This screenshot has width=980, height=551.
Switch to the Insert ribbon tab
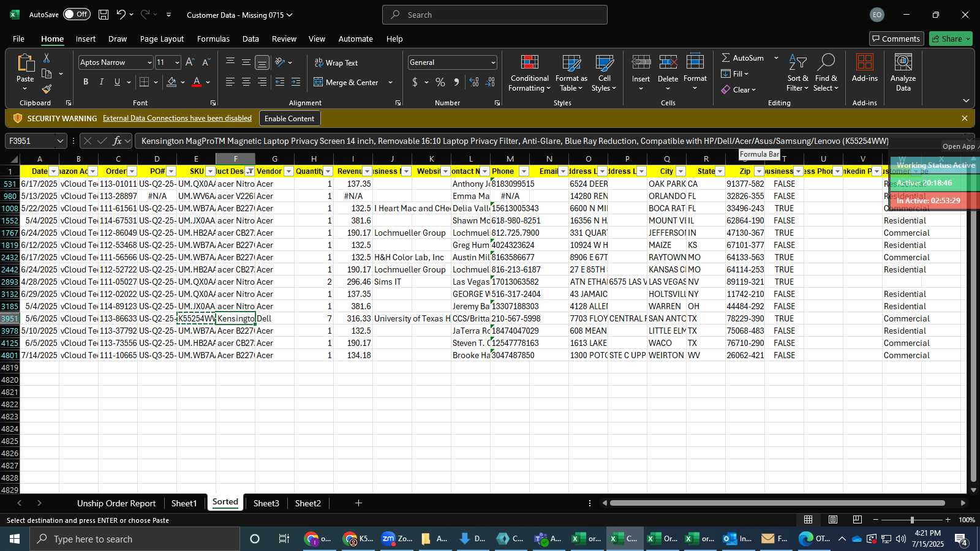pos(86,39)
